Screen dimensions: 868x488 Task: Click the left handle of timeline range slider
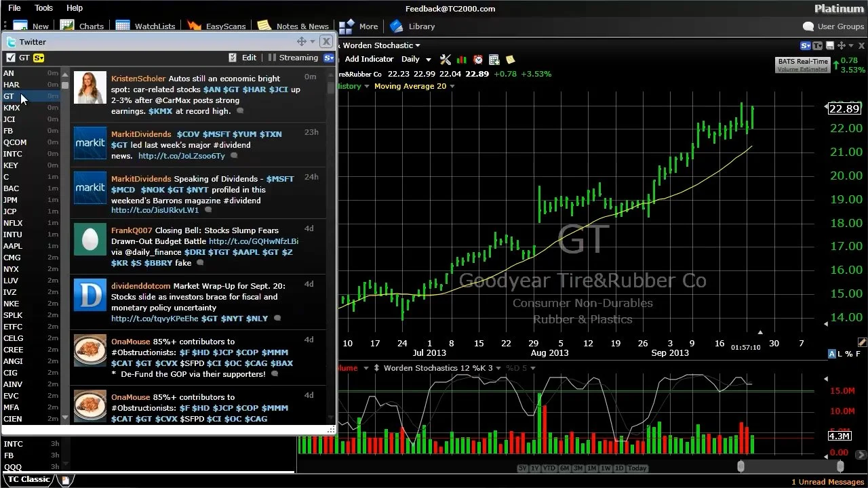(x=741, y=466)
